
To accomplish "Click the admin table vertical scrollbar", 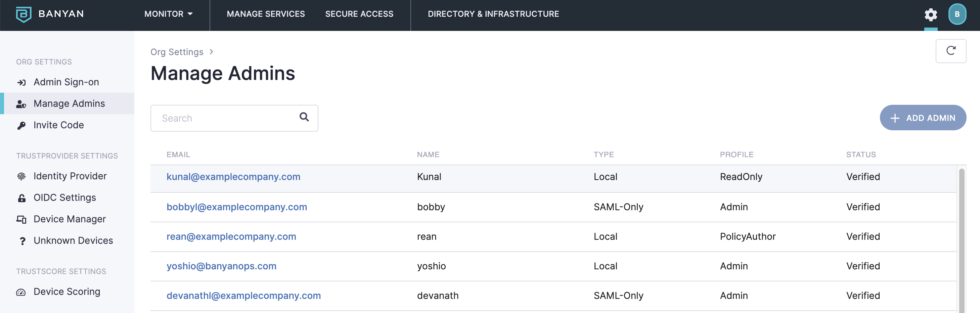I will (961, 240).
